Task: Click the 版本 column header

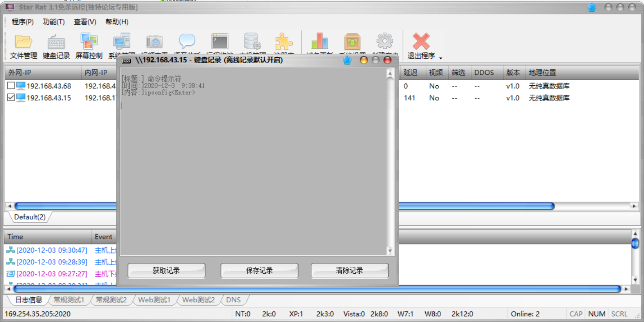Action: [x=513, y=73]
